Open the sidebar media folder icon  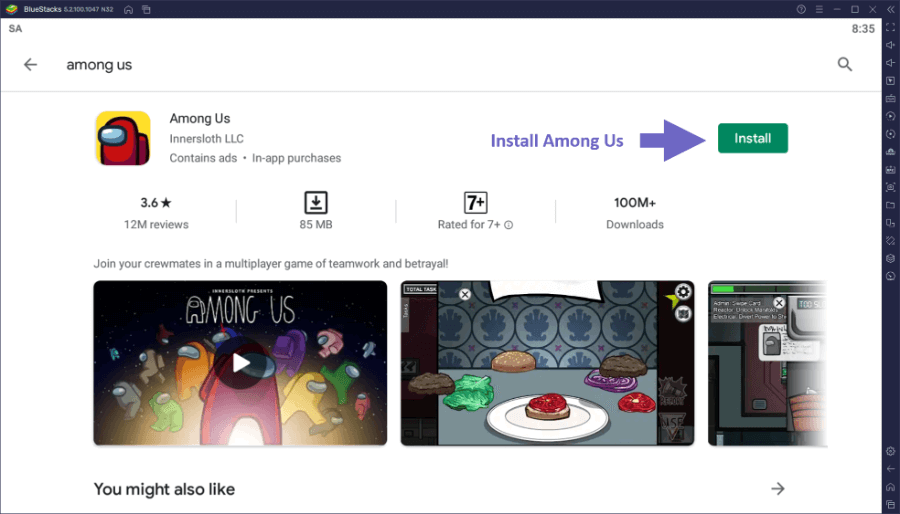tap(890, 205)
